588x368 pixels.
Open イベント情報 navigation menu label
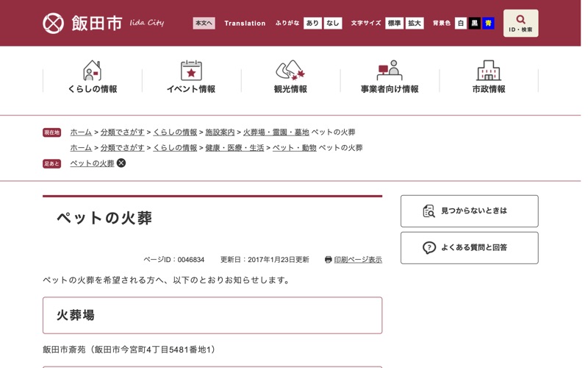[191, 89]
